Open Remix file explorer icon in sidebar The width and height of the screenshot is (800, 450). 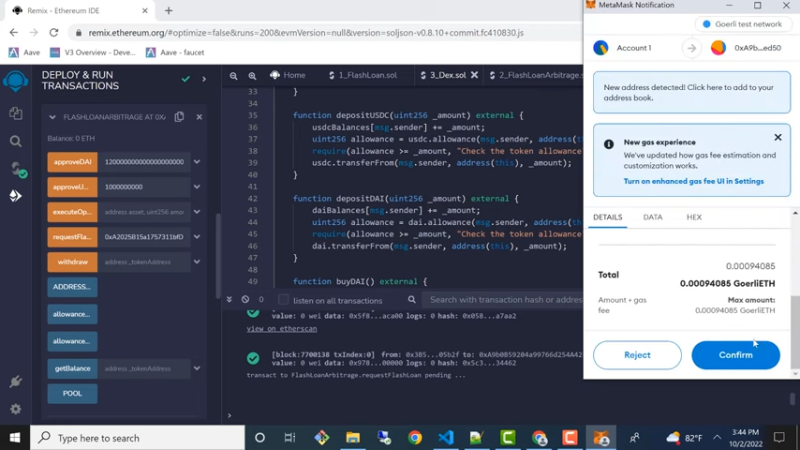15,113
